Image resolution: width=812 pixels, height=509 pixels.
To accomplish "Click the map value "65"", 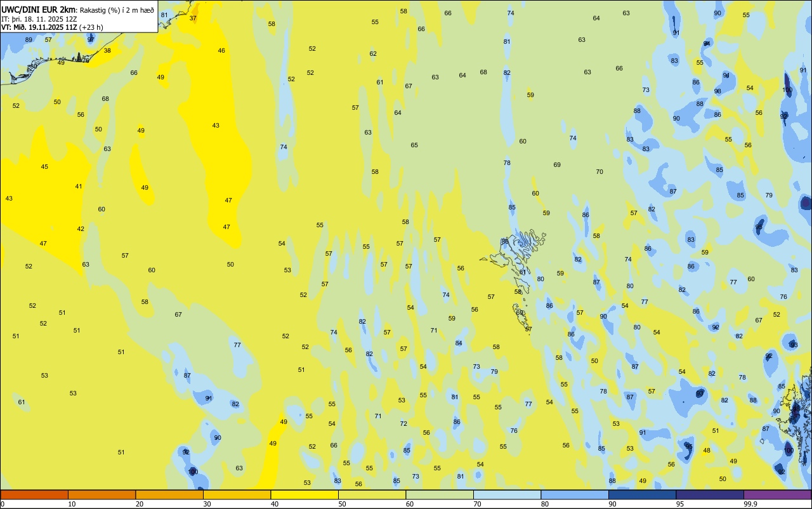I will coord(414,145).
